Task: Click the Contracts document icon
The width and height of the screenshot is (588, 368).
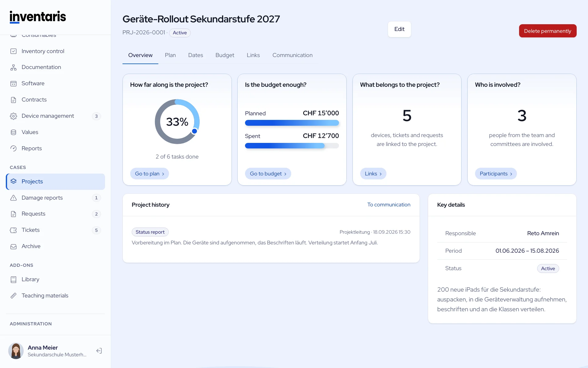Action: pos(13,100)
